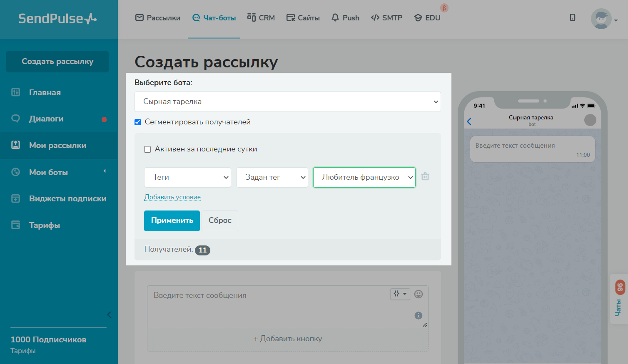
Task: Open the Чаты side panel tab
Action: (x=619, y=300)
